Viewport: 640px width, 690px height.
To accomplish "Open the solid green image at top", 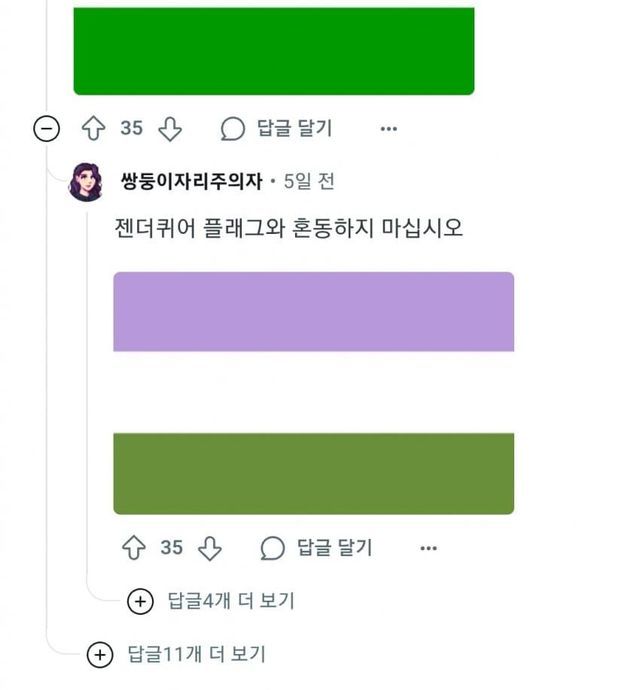I will [273, 50].
